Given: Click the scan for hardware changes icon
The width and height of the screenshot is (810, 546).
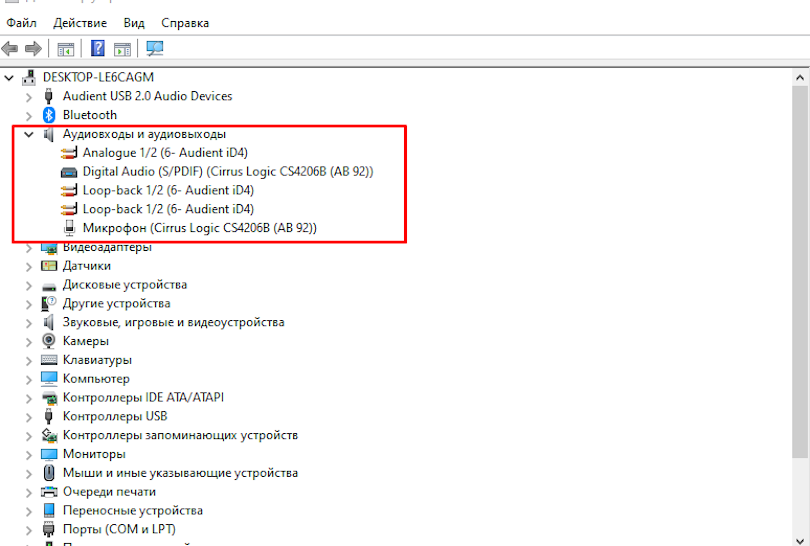Looking at the screenshot, I should click(154, 49).
